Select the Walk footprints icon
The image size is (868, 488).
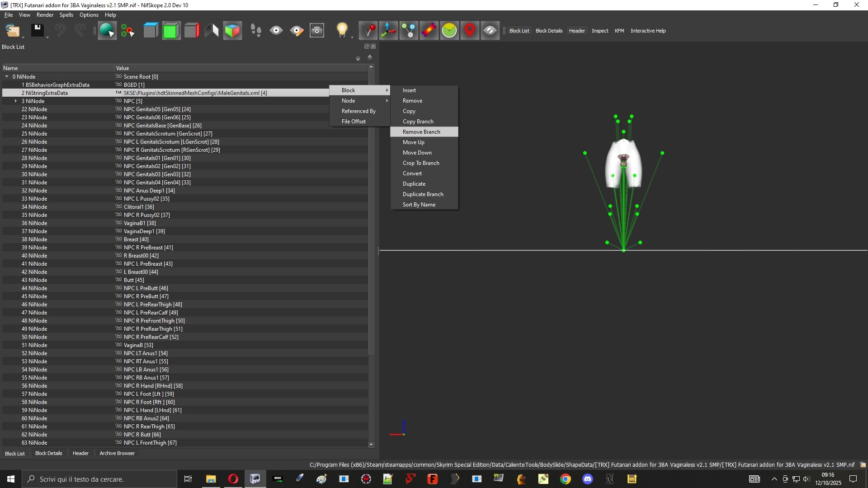(255, 31)
